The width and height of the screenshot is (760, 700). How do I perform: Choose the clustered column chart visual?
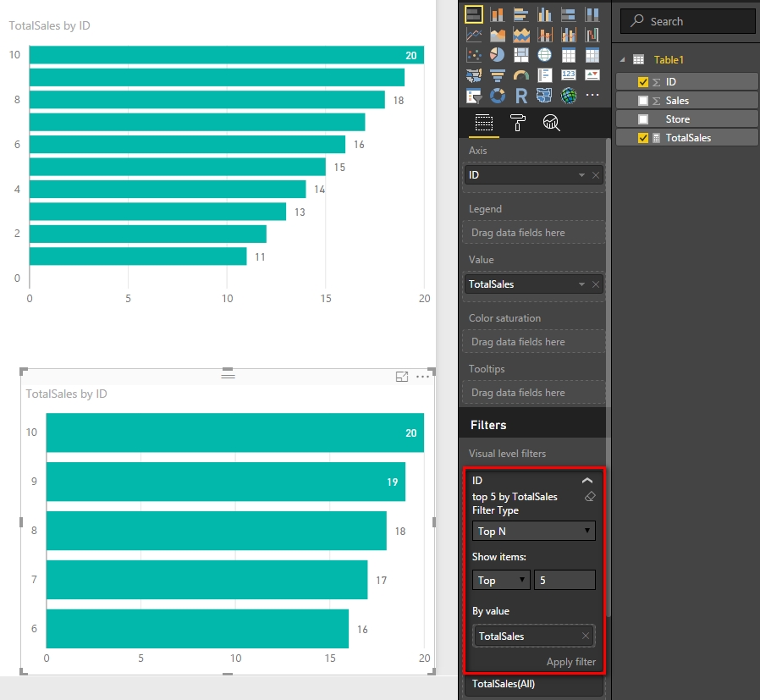click(x=545, y=14)
